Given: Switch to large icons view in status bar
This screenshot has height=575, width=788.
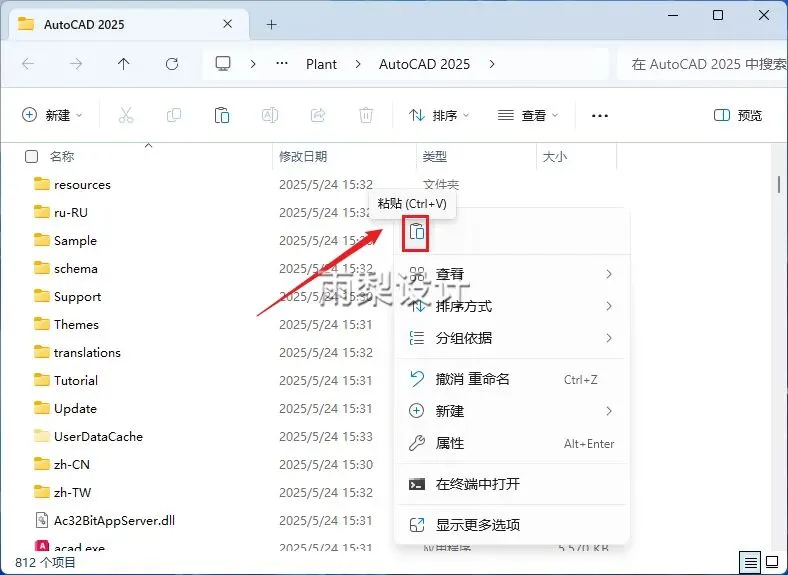Looking at the screenshot, I should (772, 562).
